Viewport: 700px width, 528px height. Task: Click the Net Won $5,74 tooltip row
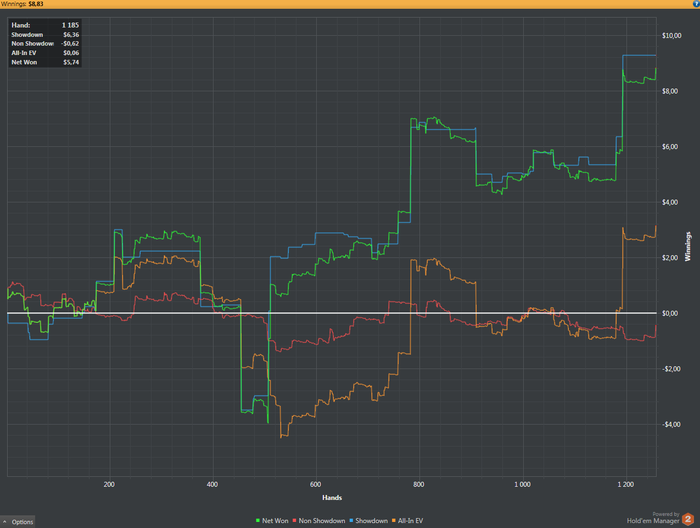pos(45,62)
